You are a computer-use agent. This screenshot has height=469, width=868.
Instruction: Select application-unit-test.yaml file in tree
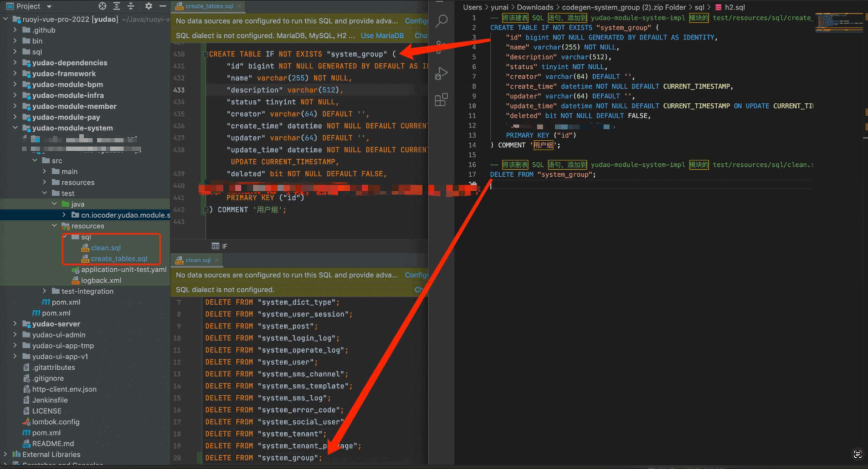click(x=124, y=270)
